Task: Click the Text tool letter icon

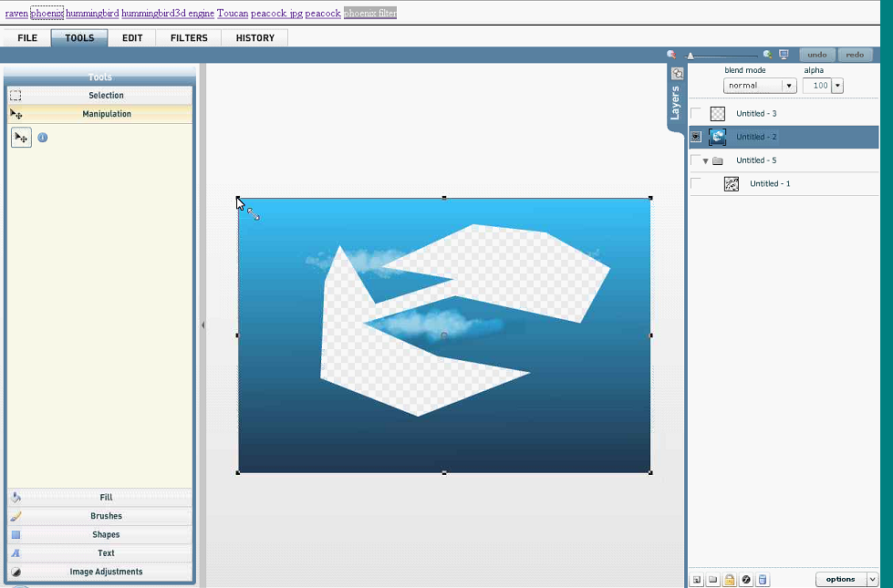Action: tap(16, 552)
